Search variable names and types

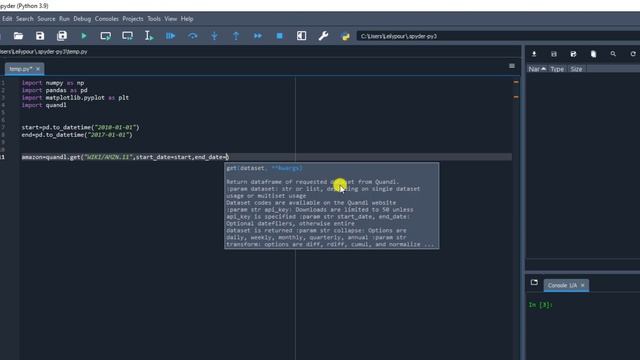[x=613, y=54]
